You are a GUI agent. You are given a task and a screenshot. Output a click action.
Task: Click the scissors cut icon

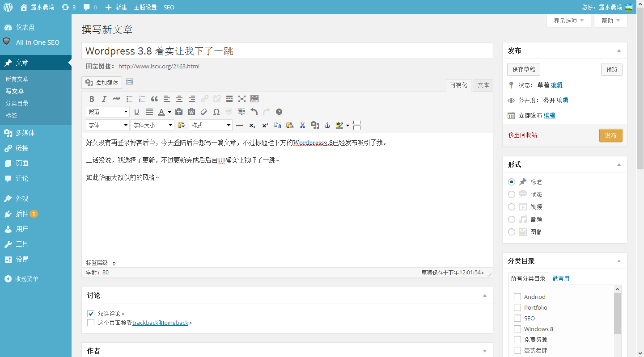(302, 125)
